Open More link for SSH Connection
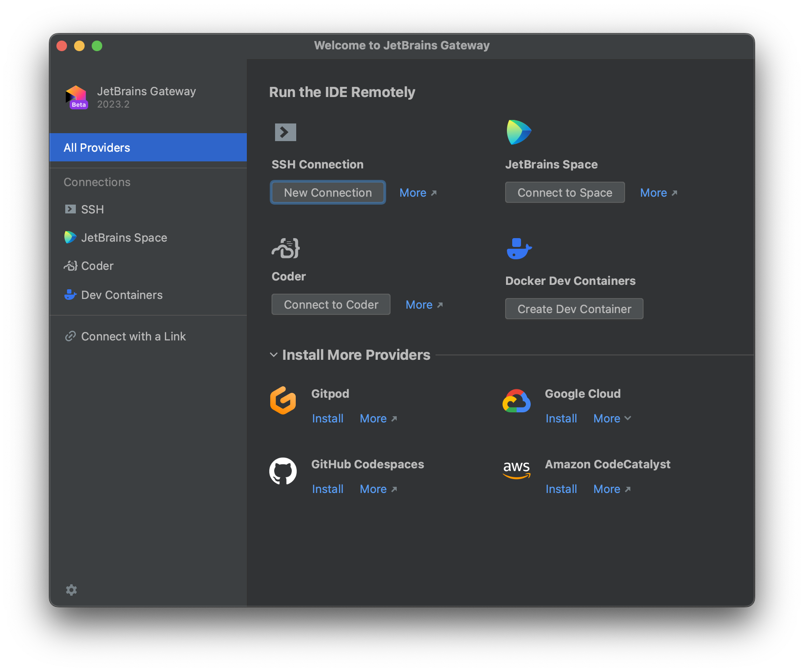Screen dimensions: 804x672 click(x=418, y=193)
